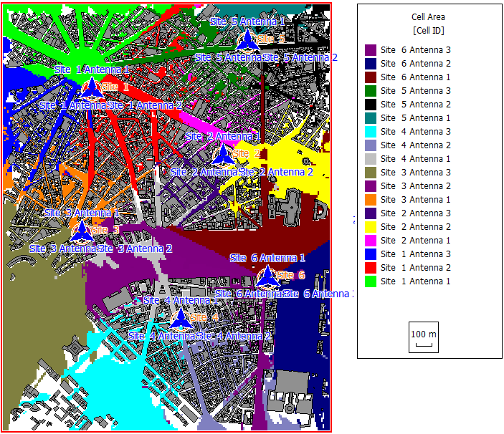Screen dimensions: 504x434
Task: Click cyan swatch for Site 4 Antenna 3
Action: coord(371,132)
